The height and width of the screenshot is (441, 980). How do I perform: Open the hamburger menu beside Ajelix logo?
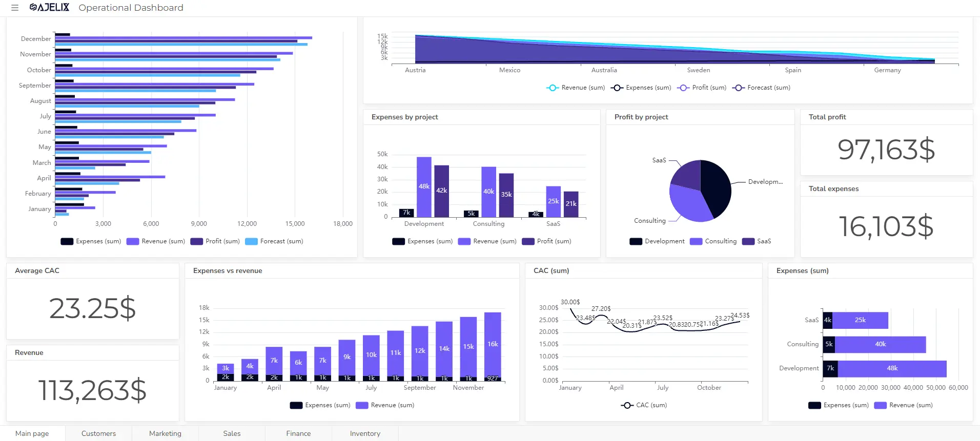coord(15,8)
